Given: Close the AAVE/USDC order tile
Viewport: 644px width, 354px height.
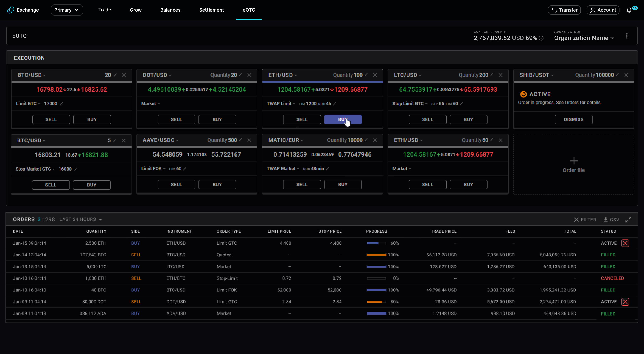Looking at the screenshot, I should 249,140.
